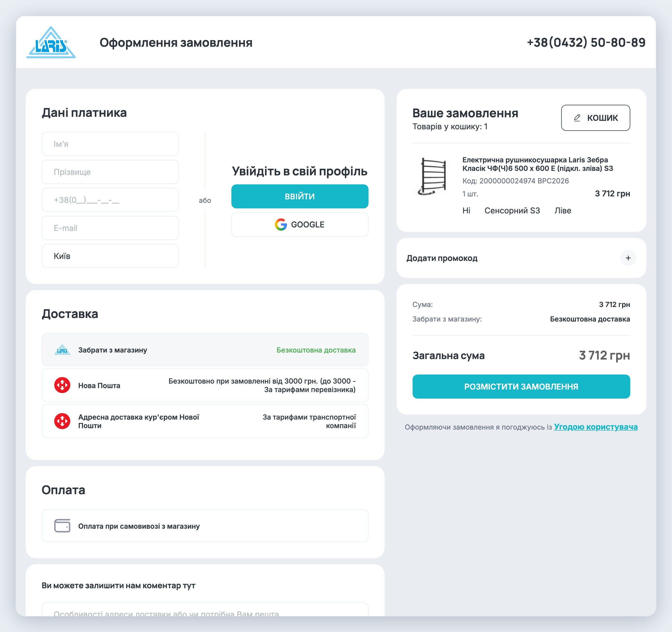This screenshot has width=672, height=632.
Task: Choose Адресна доставка кур'єром Нової Пошти
Action: 205,421
